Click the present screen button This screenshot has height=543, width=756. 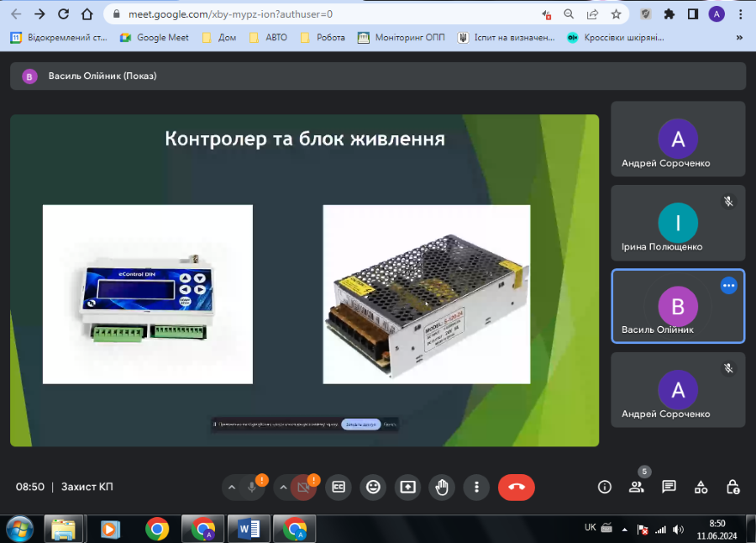pos(407,487)
